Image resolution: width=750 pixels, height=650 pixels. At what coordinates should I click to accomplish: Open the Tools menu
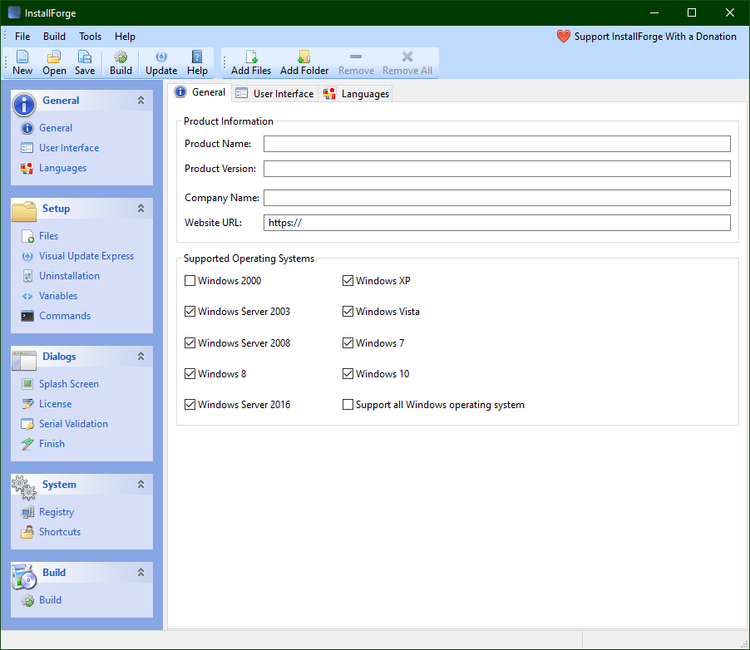click(90, 37)
